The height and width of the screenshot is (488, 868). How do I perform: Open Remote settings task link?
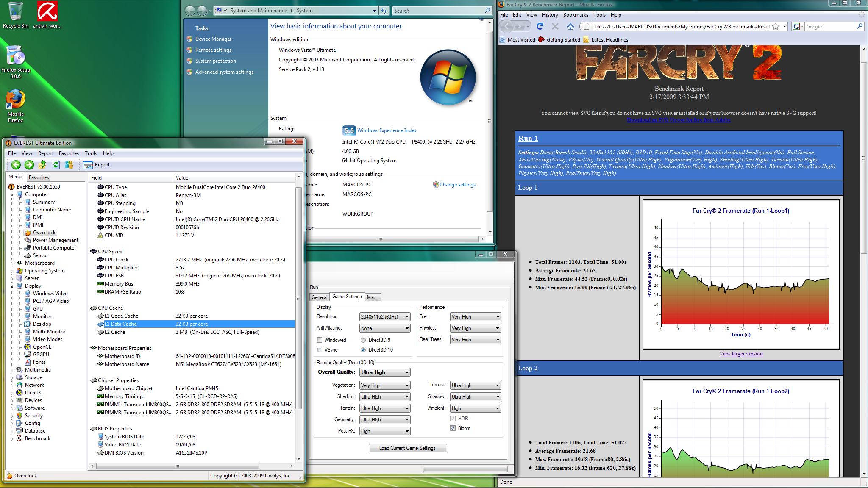213,50
